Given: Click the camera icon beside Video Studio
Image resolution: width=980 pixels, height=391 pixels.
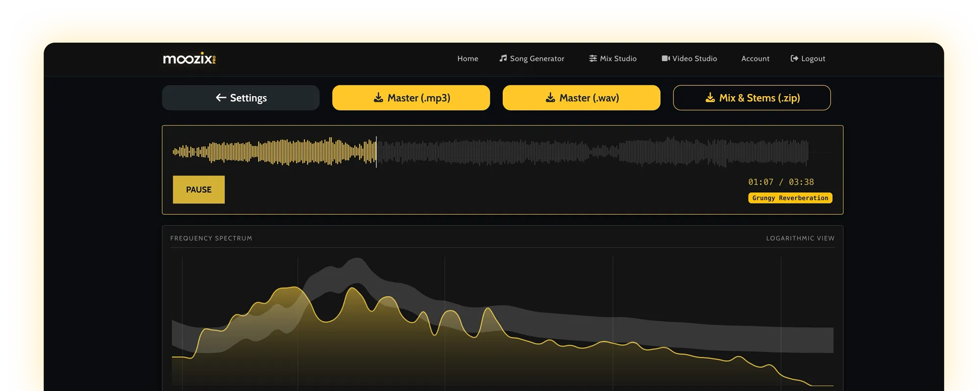Looking at the screenshot, I should coord(665,58).
